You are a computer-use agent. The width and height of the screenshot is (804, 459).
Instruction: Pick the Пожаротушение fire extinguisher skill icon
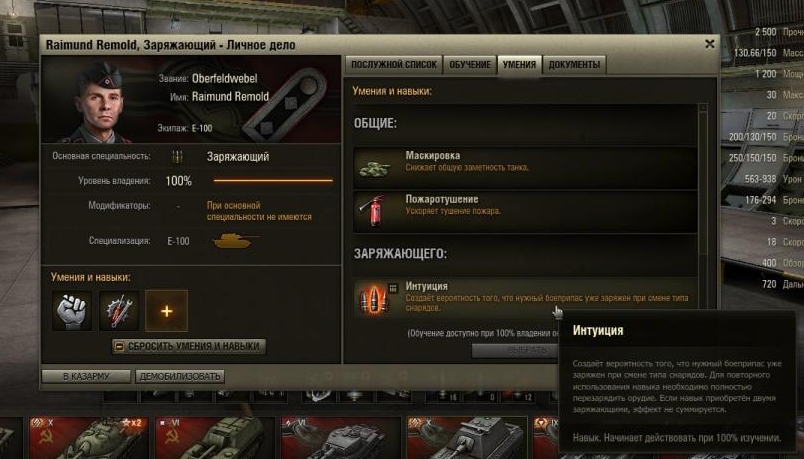click(373, 210)
